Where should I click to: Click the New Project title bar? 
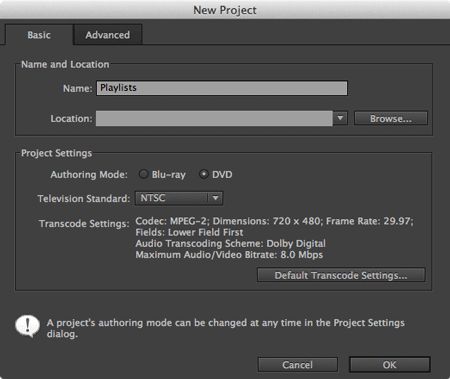[x=225, y=10]
